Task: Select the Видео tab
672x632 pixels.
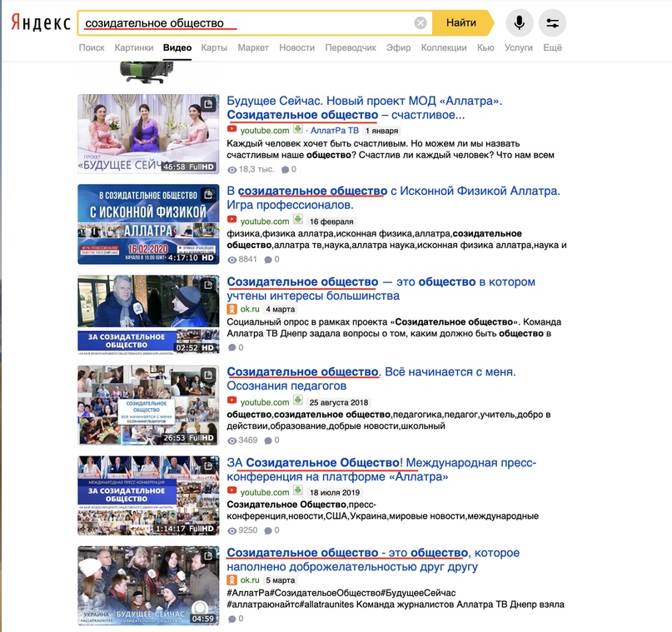Action: tap(177, 47)
